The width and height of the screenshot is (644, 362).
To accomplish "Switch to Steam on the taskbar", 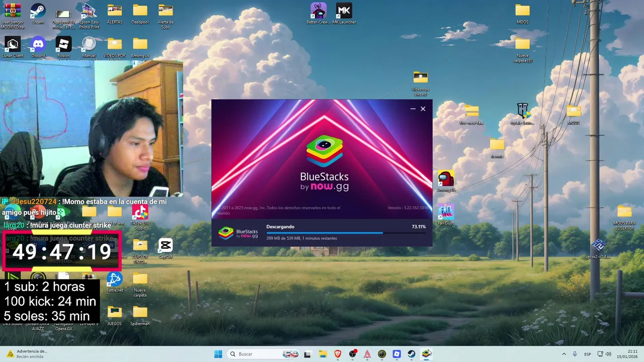I will [412, 354].
